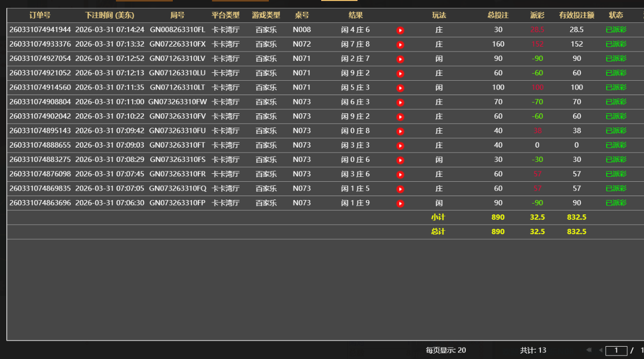Click play icon in GN073263310FW row
644x359 pixels.
coord(400,103)
